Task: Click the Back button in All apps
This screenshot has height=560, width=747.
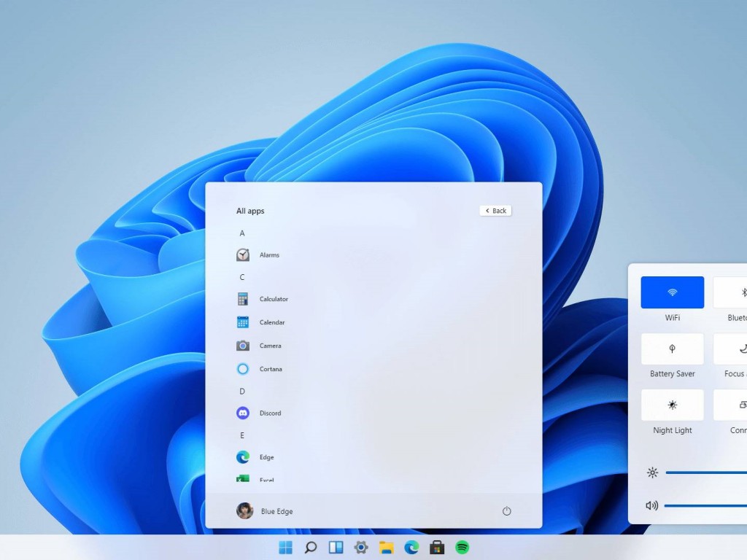Action: pyautogui.click(x=495, y=210)
